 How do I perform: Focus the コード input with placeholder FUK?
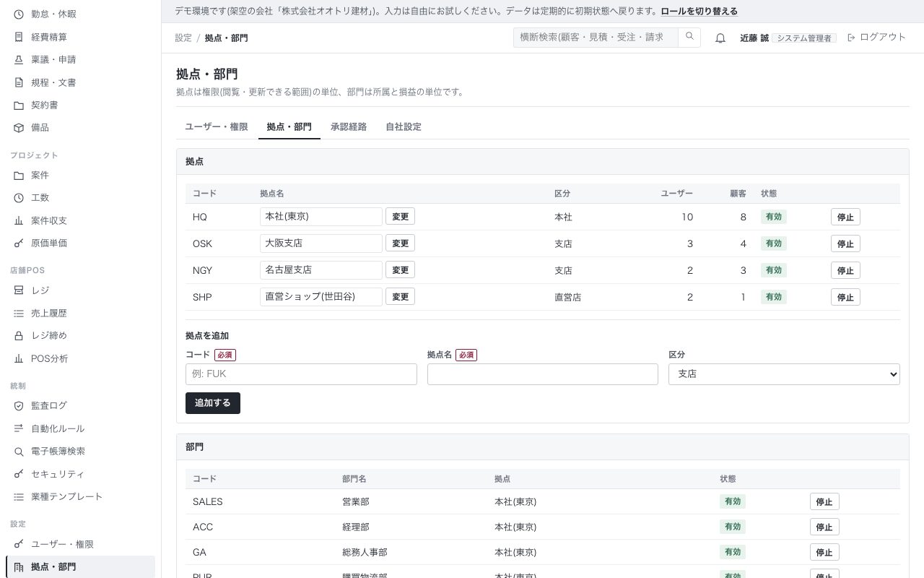(301, 374)
